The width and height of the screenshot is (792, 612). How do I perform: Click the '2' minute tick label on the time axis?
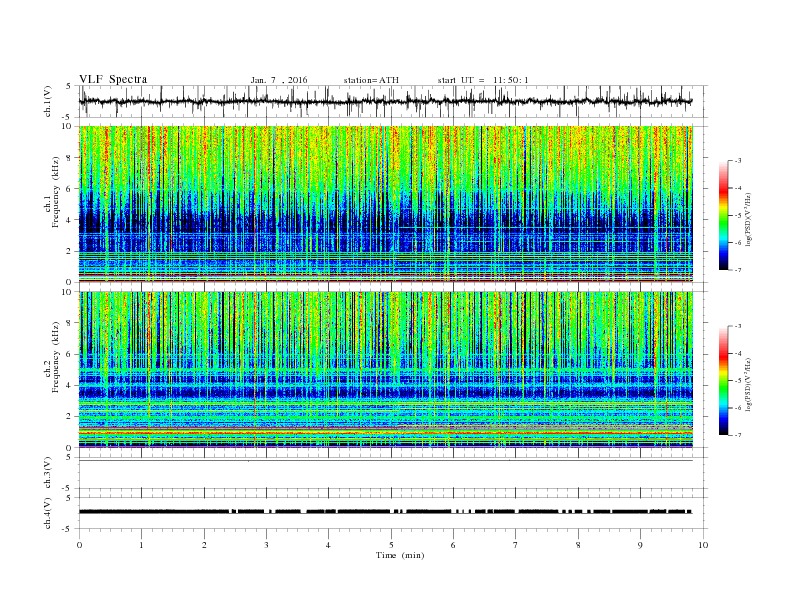(204, 545)
